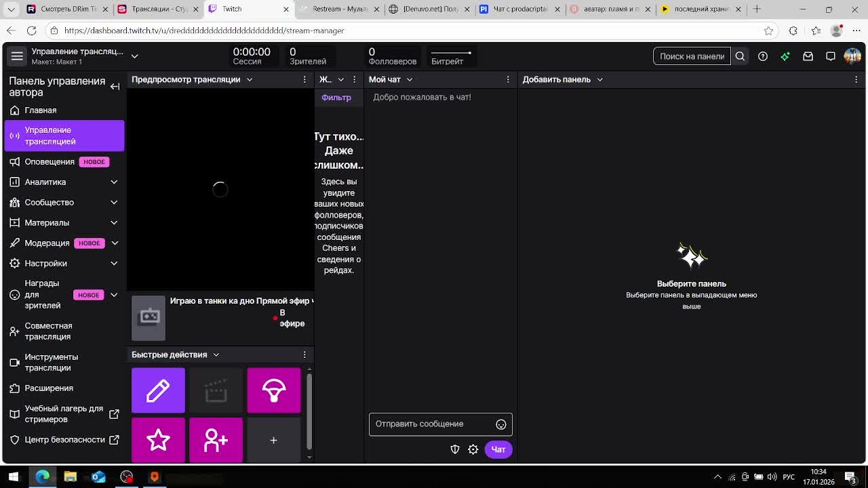Image resolution: width=868 pixels, height=488 pixels.
Task: Open Stream Preview panel options menu
Action: [304, 79]
